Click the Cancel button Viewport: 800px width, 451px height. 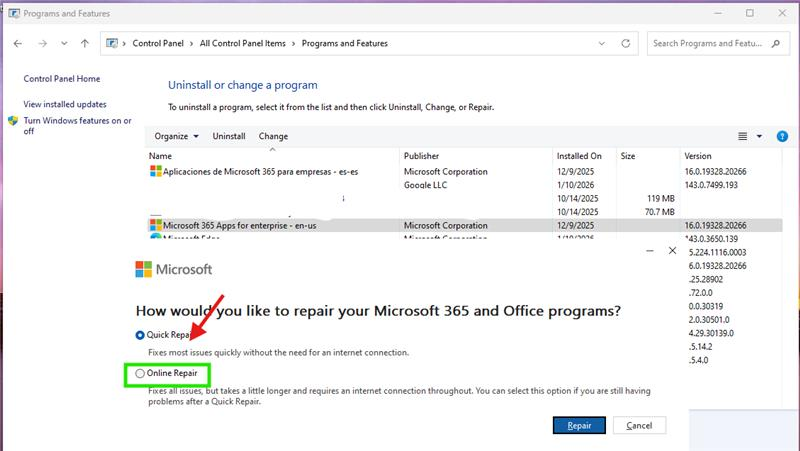(639, 425)
